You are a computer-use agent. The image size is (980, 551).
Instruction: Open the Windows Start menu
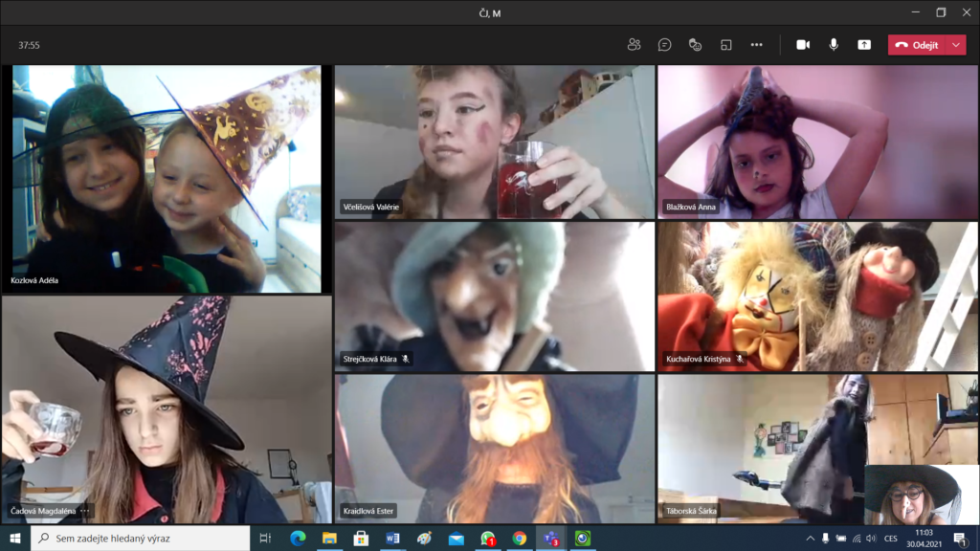pyautogui.click(x=15, y=538)
